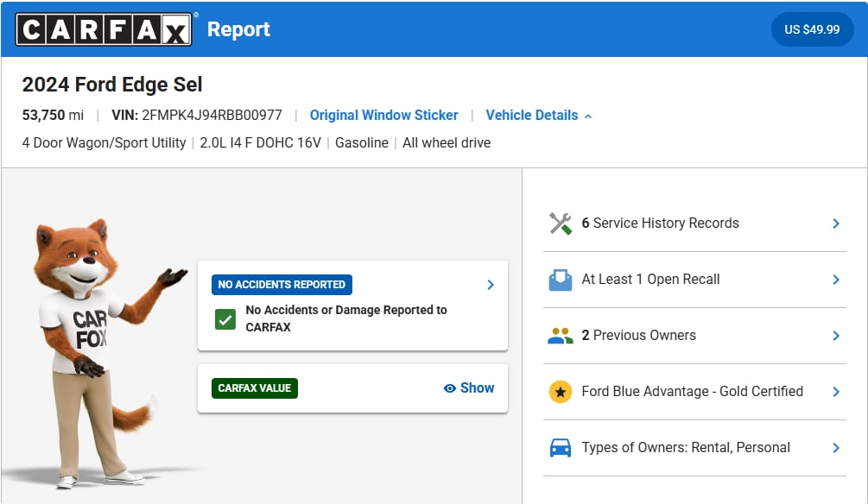Image resolution: width=868 pixels, height=504 pixels.
Task: Click the open recall envelope icon
Action: 561,280
